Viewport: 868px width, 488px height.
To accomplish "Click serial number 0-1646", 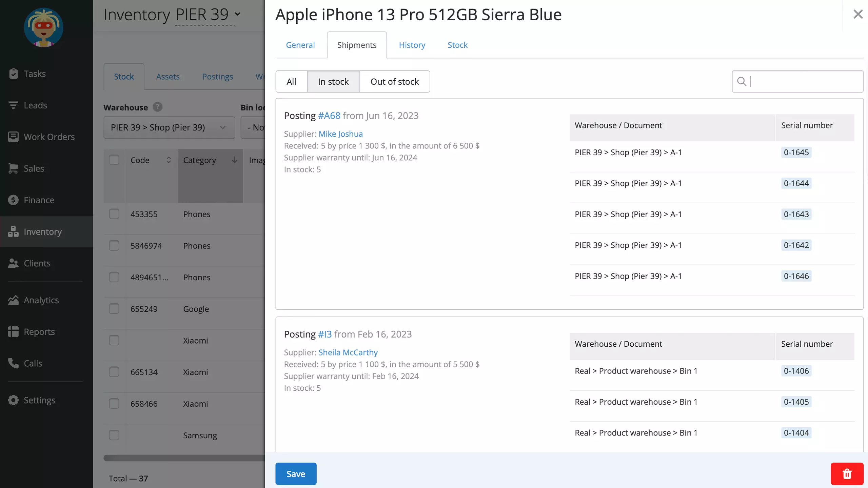I will click(796, 276).
